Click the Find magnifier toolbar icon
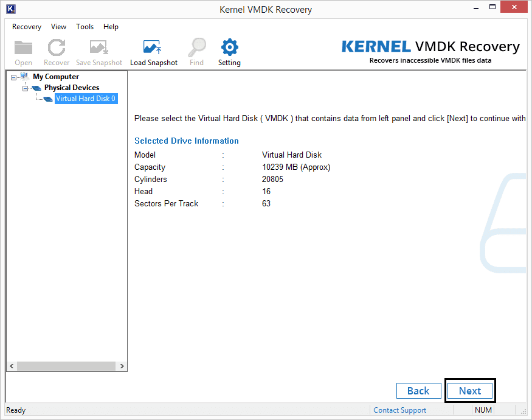 [197, 47]
